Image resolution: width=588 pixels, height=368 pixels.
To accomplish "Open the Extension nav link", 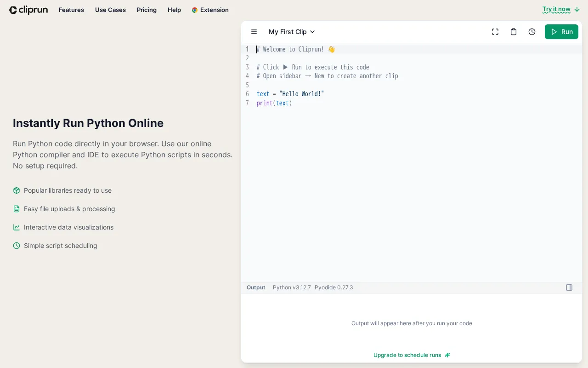I will [x=210, y=10].
